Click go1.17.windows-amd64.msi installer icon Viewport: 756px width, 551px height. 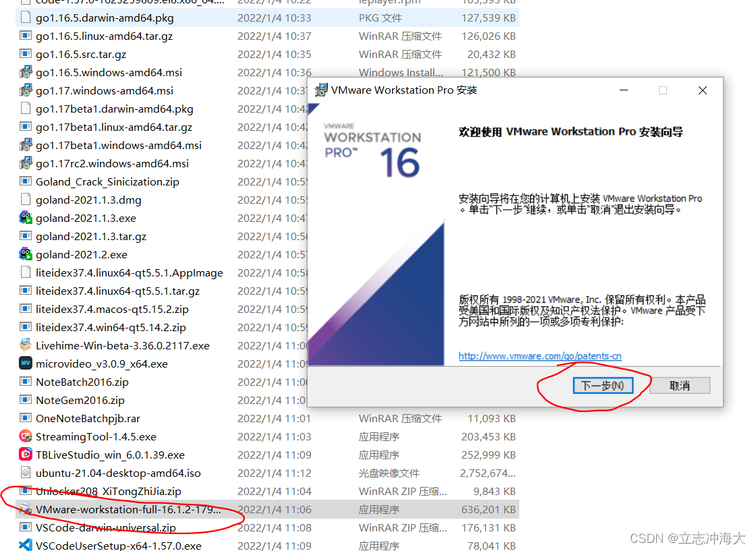26,90
